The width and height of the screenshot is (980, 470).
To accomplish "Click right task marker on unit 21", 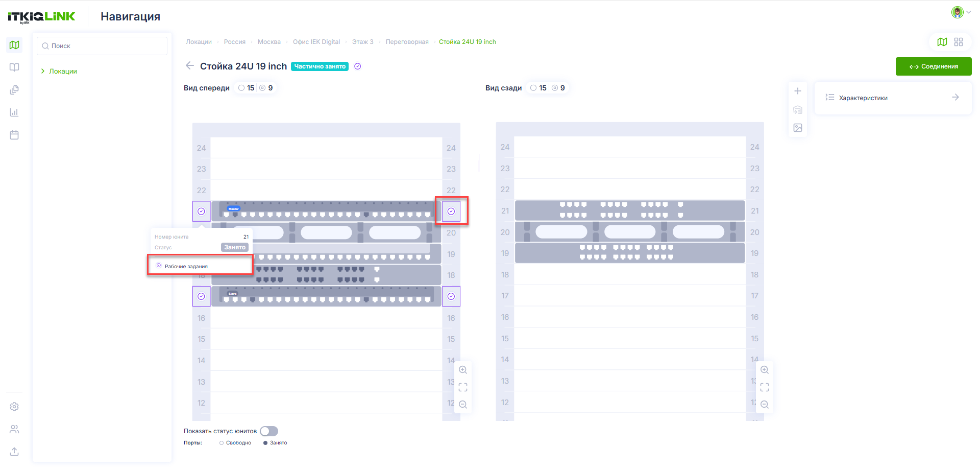I will [x=451, y=211].
